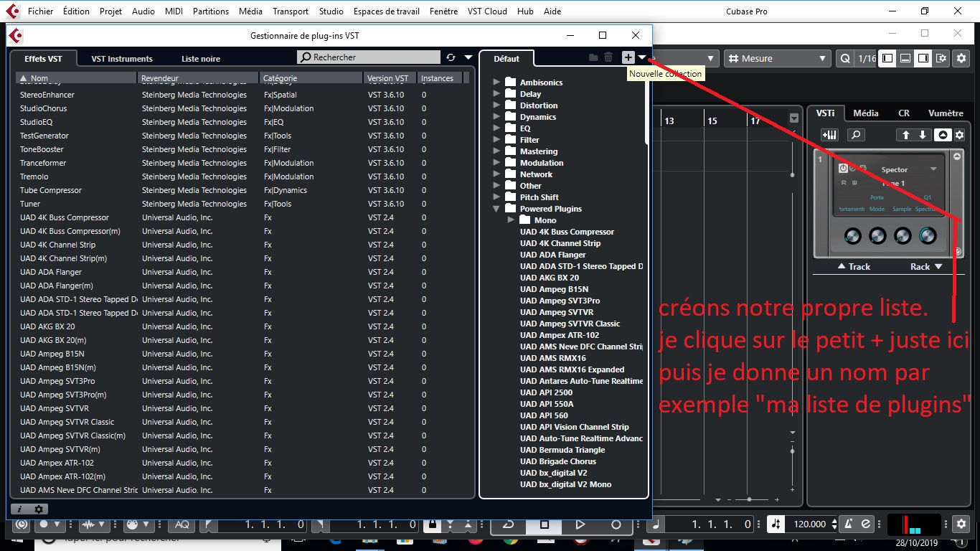Image resolution: width=980 pixels, height=551 pixels.
Task: Click the tempo track mode icon beside 120.000
Action: [776, 524]
